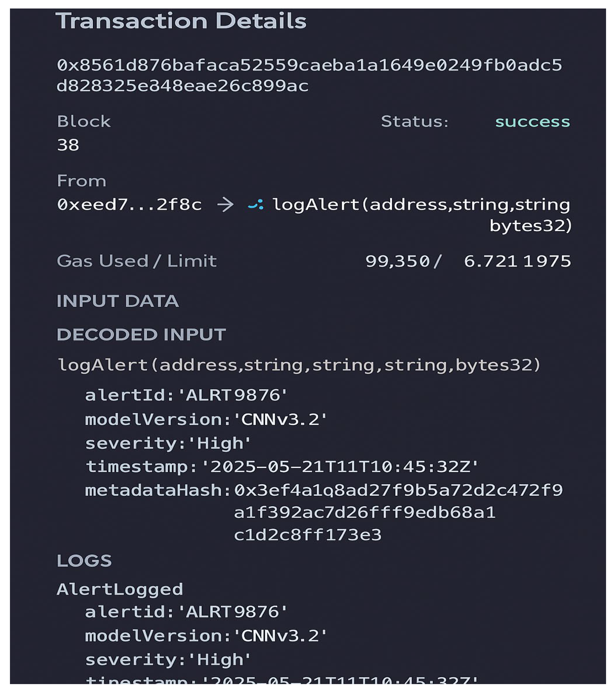Viewport: 616px width, 692px height.
Task: Select alertId 'ALRT9876' in decoded input
Action: tap(232, 395)
